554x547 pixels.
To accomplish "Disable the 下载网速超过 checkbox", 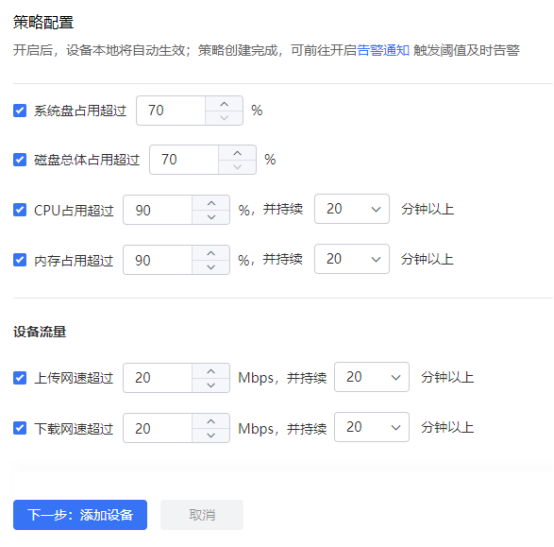I will [20, 428].
